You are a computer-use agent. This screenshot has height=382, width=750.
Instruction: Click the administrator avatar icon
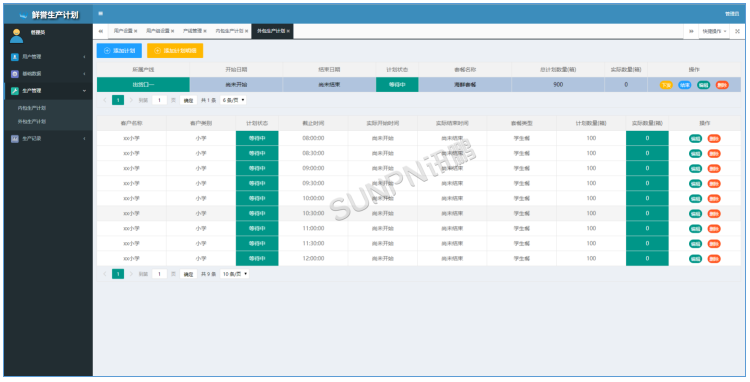pos(17,36)
